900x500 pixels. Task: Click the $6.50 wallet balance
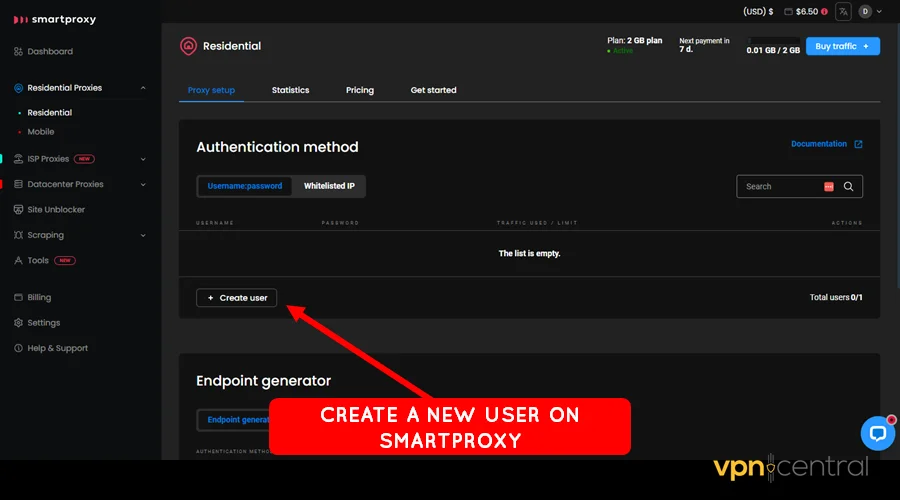pyautogui.click(x=806, y=11)
